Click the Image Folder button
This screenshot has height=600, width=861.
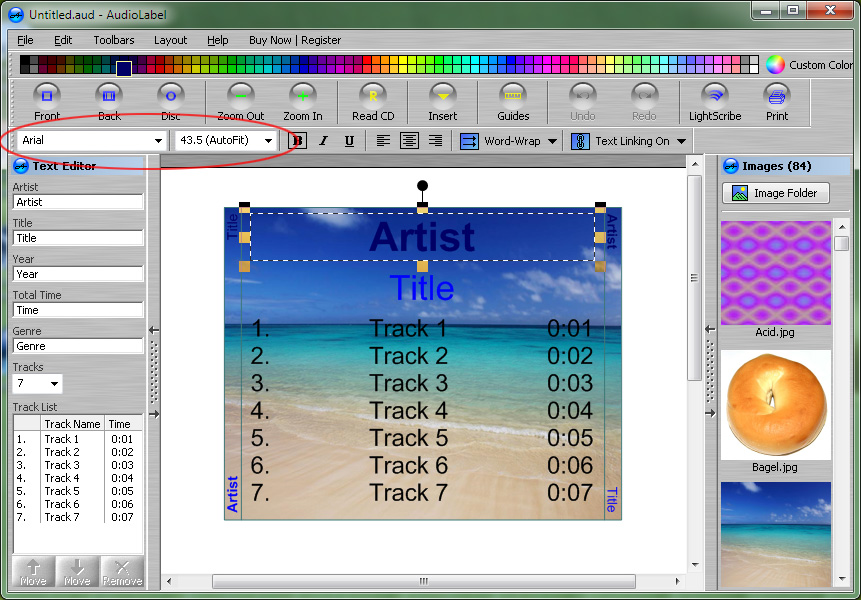tap(775, 193)
